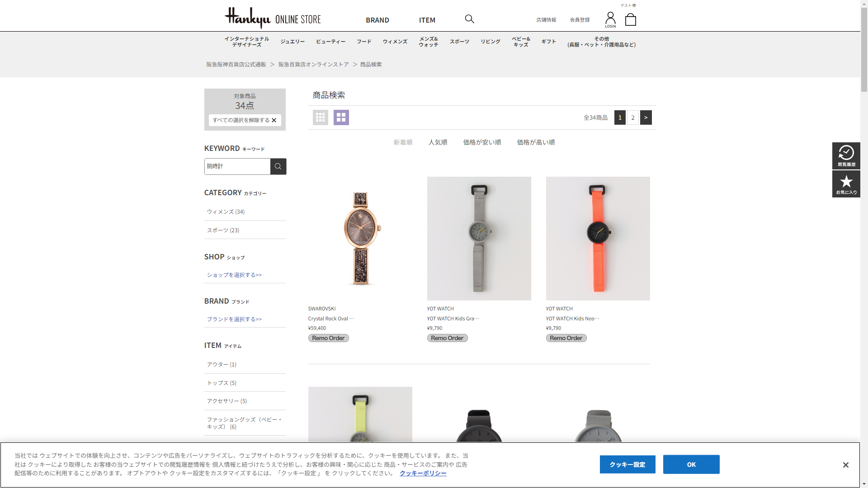Filter by スポーツ (23) category

223,230
